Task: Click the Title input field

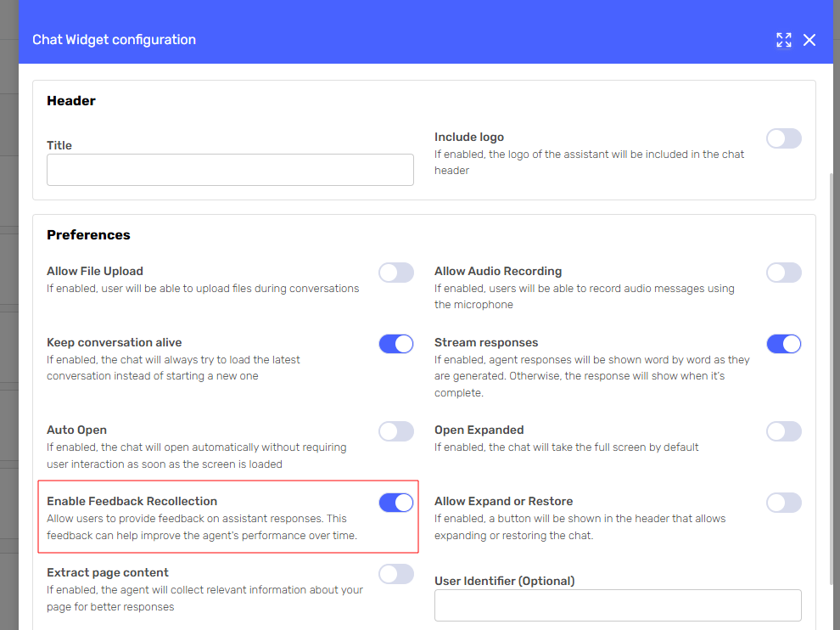Action: [x=230, y=170]
